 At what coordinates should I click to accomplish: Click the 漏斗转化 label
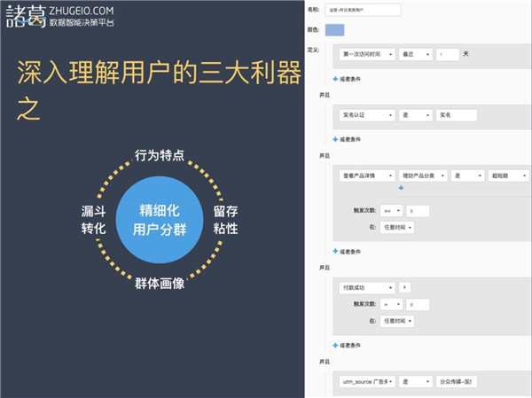click(x=93, y=220)
